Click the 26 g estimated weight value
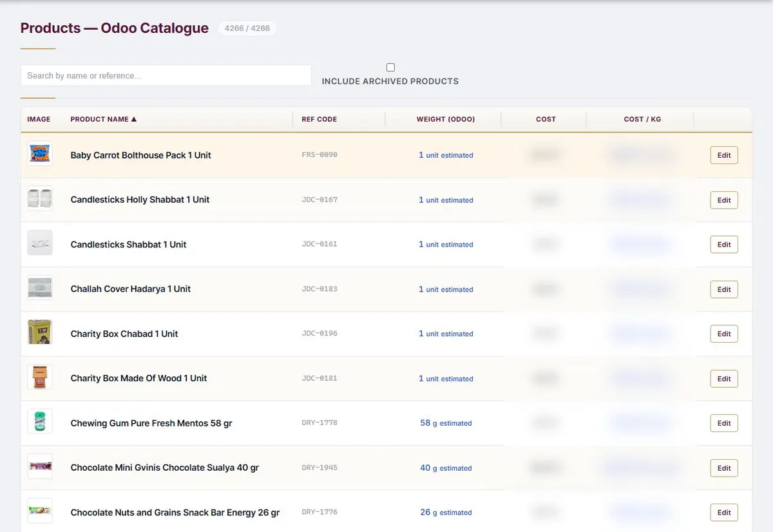 (x=446, y=513)
